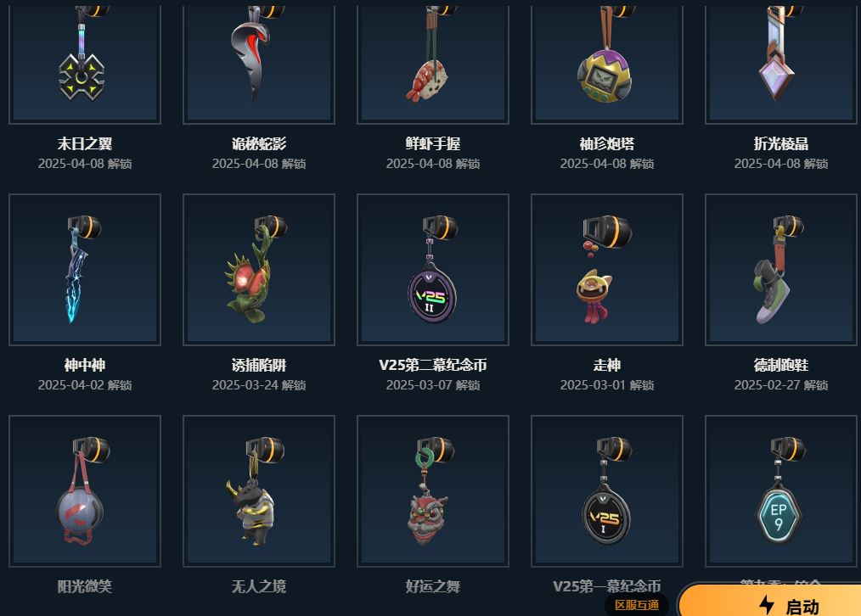Image resolution: width=861 pixels, height=616 pixels.
Task: Click the 走神 name label
Action: pyautogui.click(x=607, y=365)
